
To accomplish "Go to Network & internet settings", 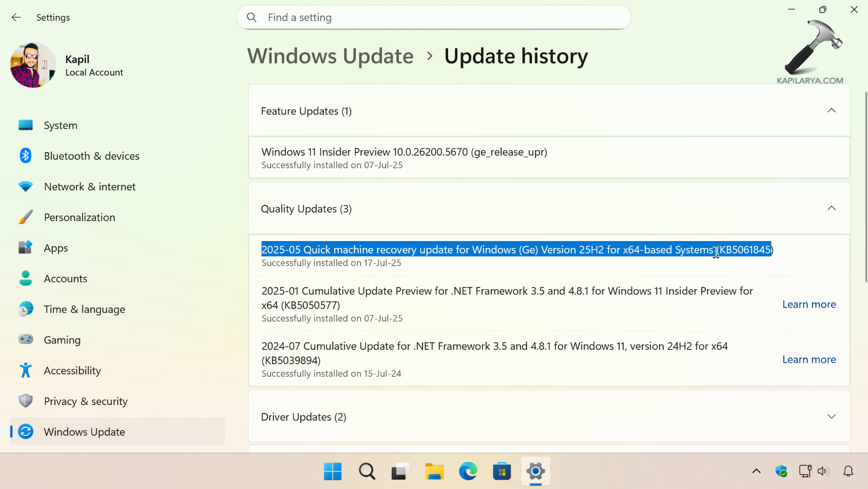I will point(89,186).
